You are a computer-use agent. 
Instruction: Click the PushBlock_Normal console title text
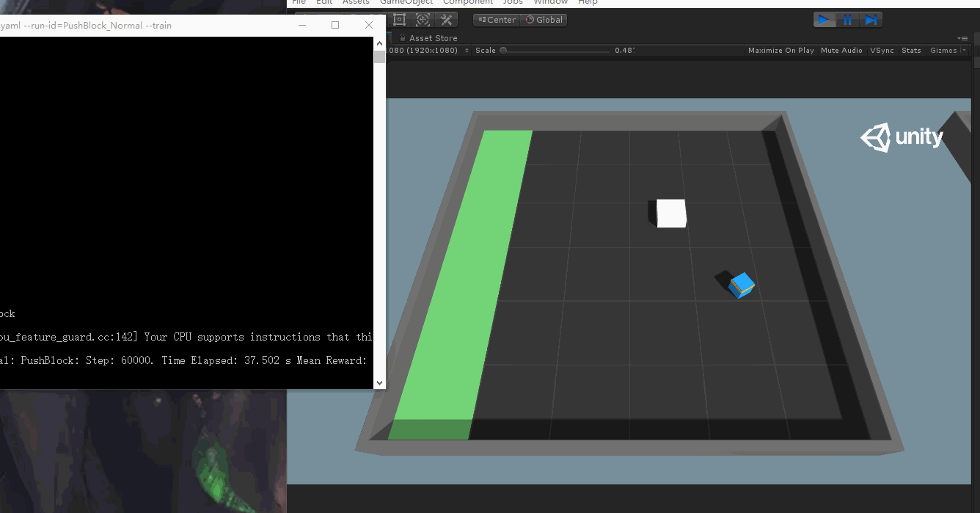click(x=86, y=26)
